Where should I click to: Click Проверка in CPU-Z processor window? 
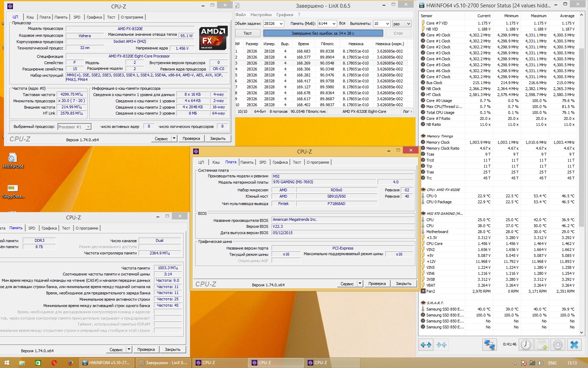191,138
